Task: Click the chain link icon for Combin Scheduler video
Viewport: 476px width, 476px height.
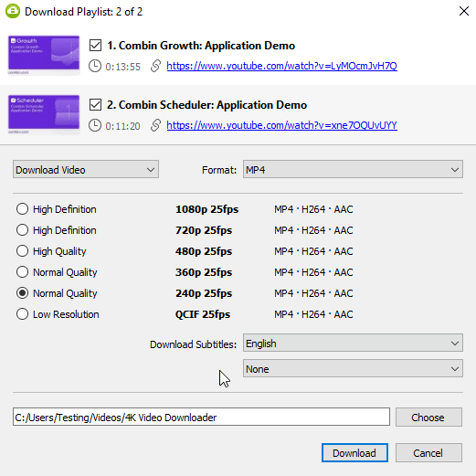Action: pyautogui.click(x=155, y=125)
